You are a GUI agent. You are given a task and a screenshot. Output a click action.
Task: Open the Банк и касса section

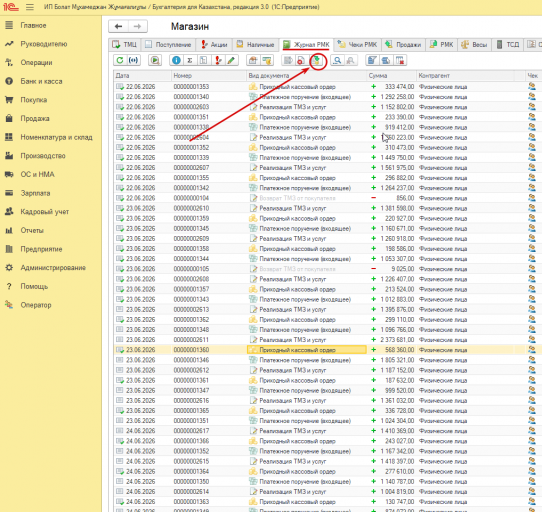pyautogui.click(x=41, y=81)
